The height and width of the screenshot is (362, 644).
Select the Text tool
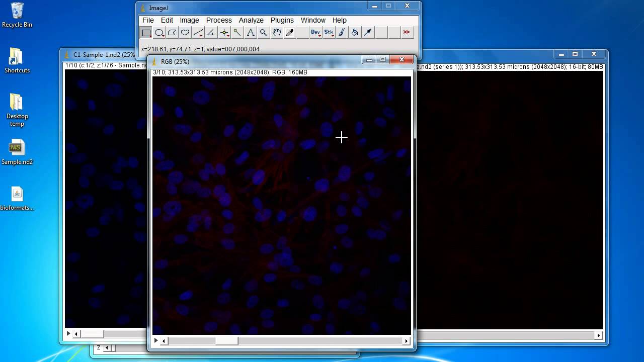pos(251,33)
